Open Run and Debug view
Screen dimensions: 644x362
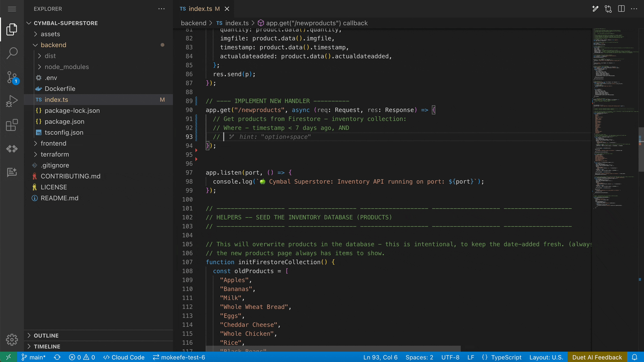pyautogui.click(x=12, y=101)
